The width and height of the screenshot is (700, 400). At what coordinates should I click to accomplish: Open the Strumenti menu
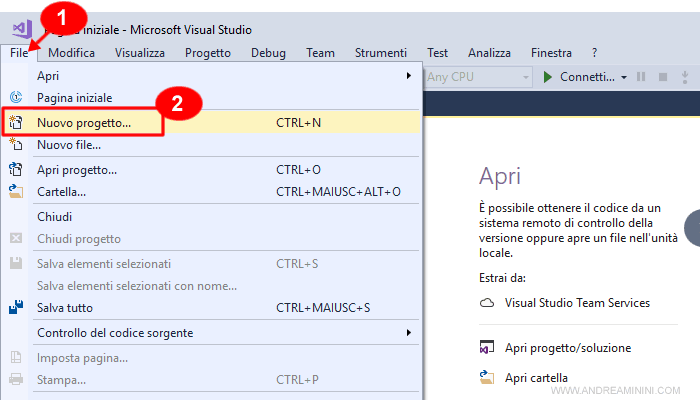click(x=380, y=53)
